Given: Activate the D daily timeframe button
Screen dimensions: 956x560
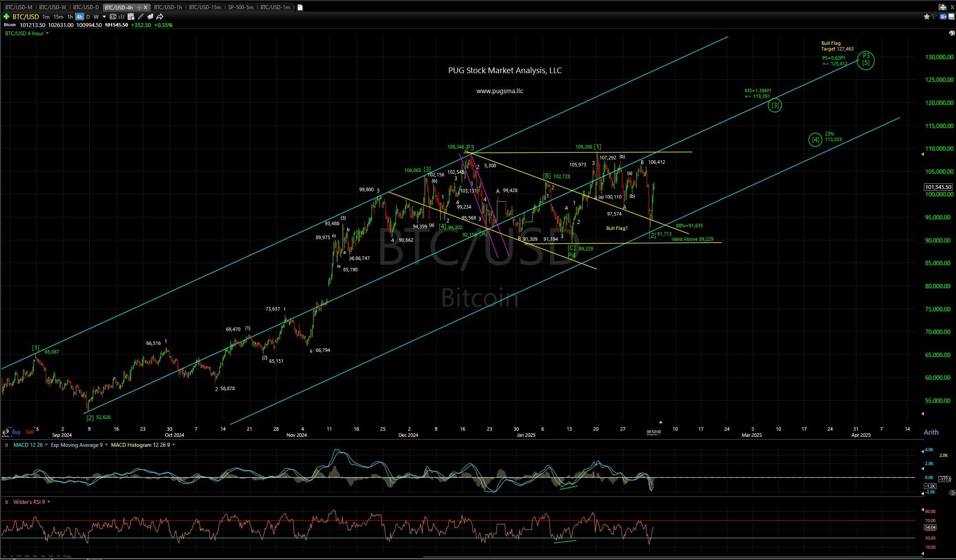Looking at the screenshot, I should click(88, 17).
